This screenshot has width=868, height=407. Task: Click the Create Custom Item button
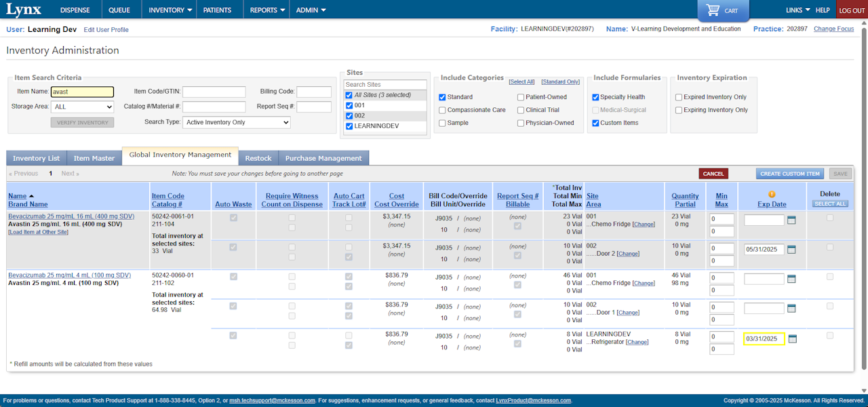(x=790, y=174)
